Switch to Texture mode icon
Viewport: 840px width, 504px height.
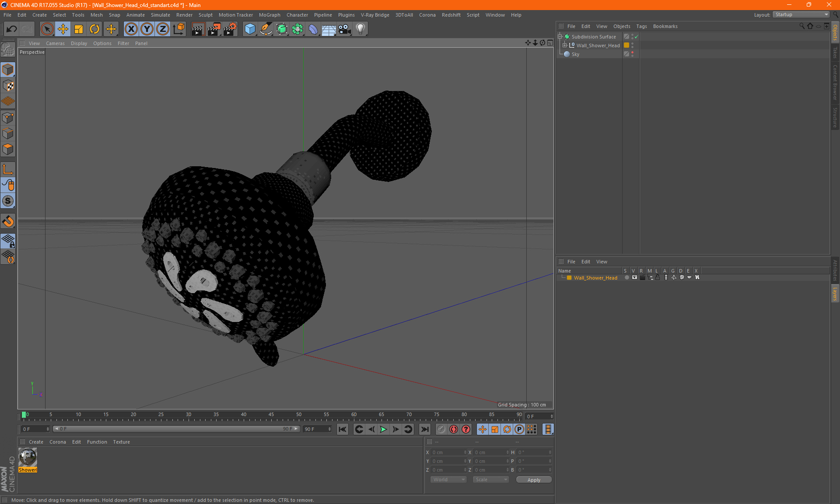[8, 86]
